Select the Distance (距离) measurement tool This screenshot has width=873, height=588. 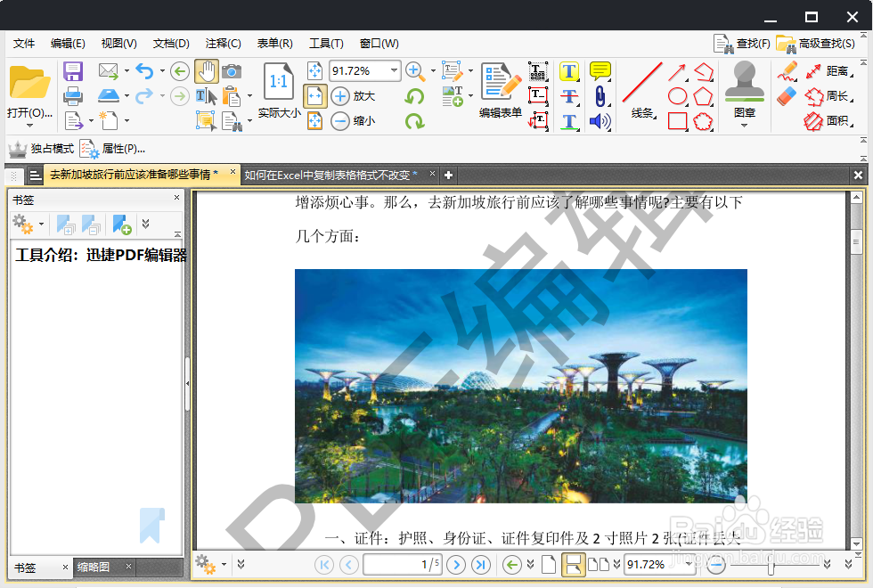[829, 71]
